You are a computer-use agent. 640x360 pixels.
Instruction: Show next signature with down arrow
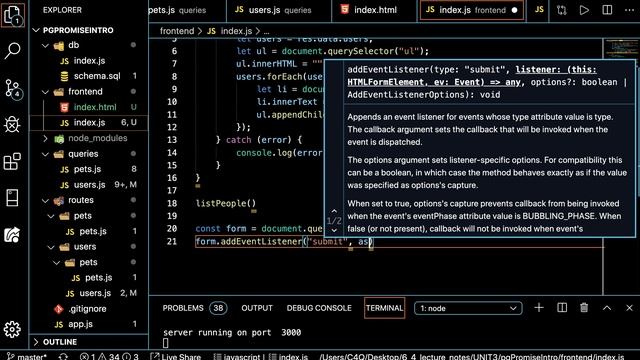click(334, 230)
